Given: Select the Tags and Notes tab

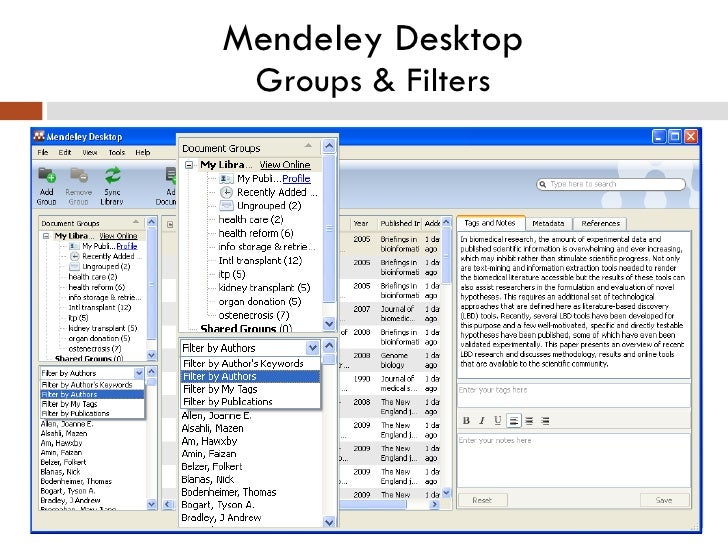Looking at the screenshot, I should (490, 223).
